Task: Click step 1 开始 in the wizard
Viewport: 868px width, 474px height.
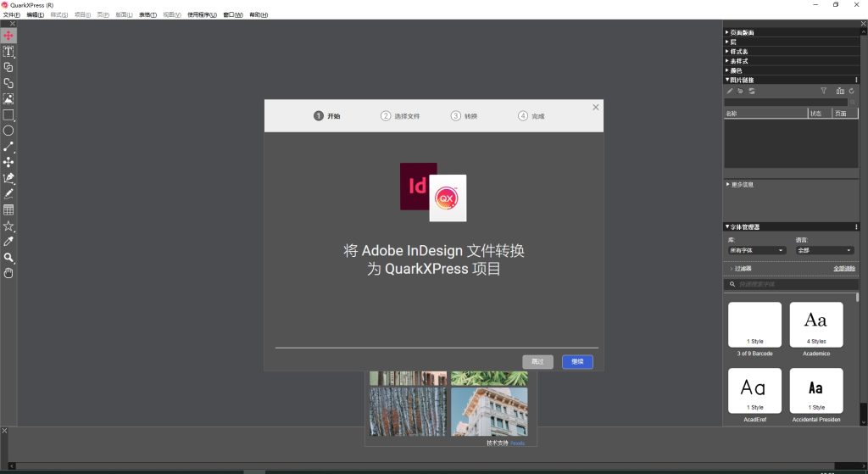Action: (x=326, y=115)
